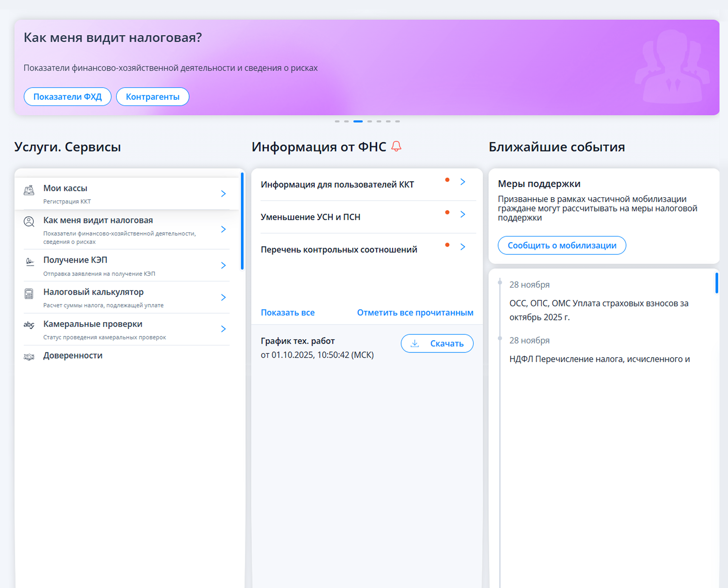Click the Как меня видит налоговая? banner title

(x=113, y=37)
